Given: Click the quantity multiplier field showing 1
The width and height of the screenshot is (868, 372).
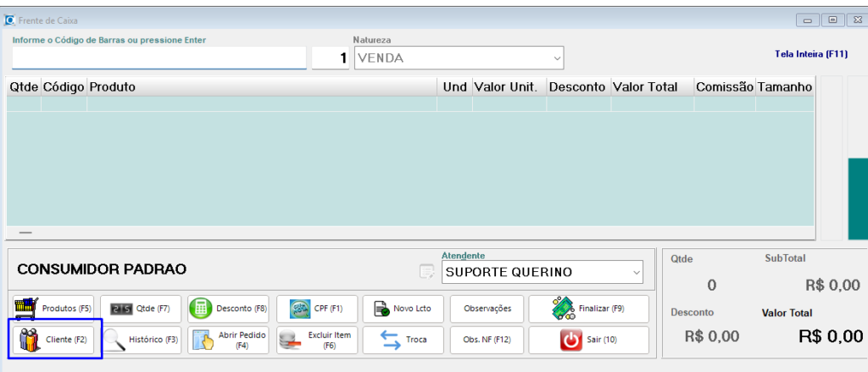Looking at the screenshot, I should pos(331,58).
